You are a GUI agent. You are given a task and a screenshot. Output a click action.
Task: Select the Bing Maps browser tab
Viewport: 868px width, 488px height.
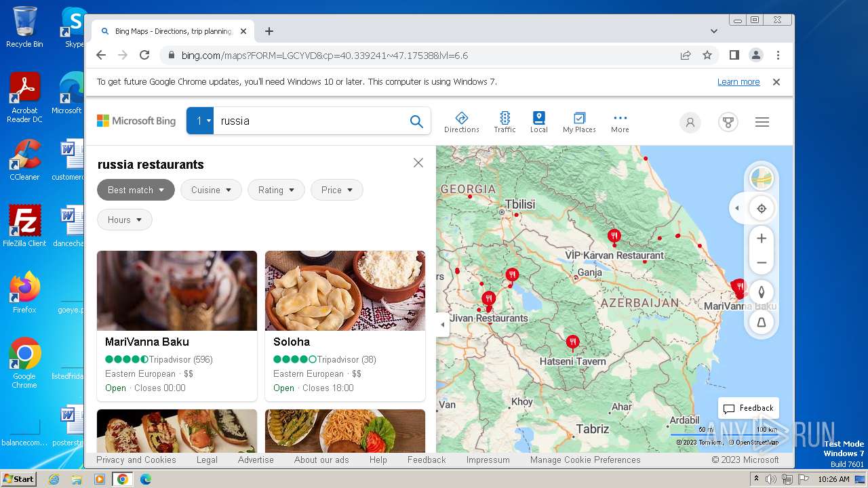pyautogui.click(x=173, y=31)
